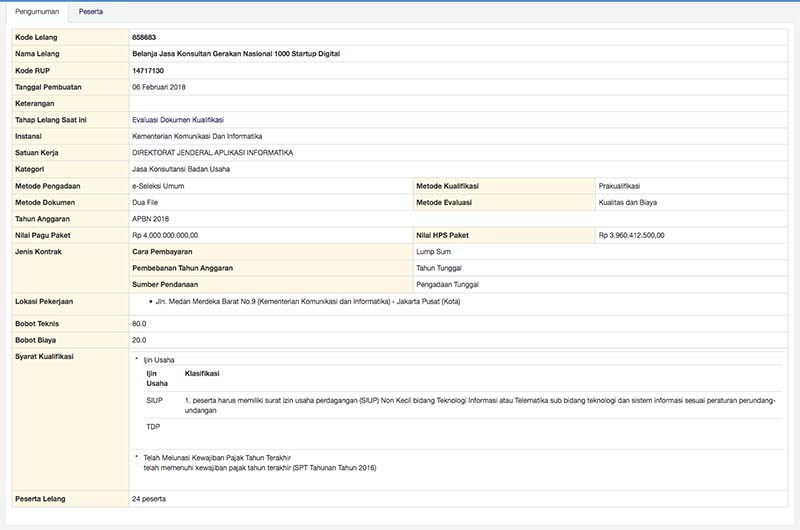800x530 pixels.
Task: Click the Kode RUP number 14717130
Action: pos(148,71)
